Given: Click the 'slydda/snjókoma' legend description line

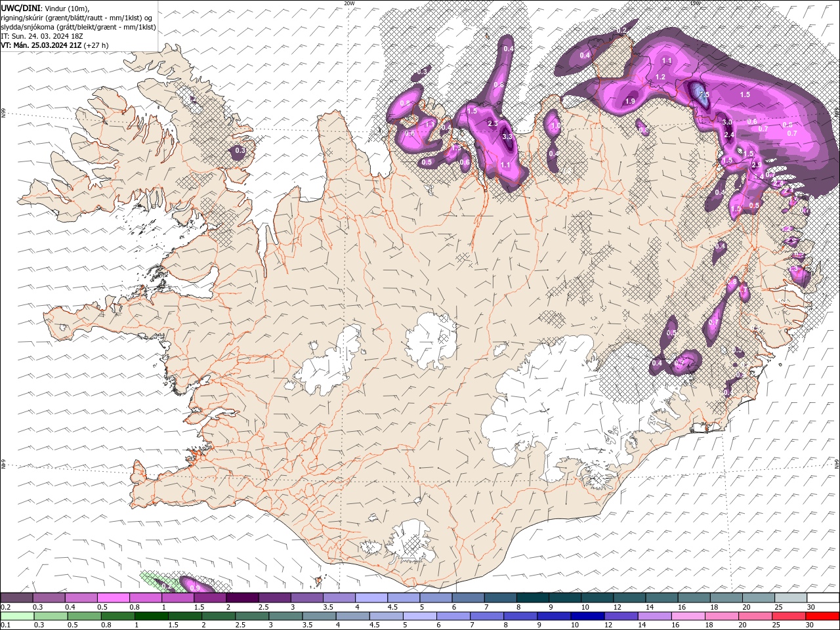Looking at the screenshot, I should (78, 27).
